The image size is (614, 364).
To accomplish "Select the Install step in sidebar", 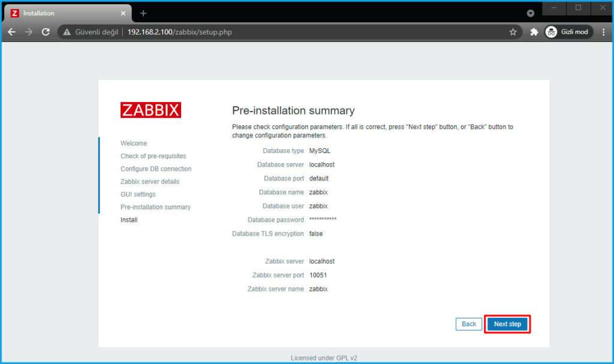I will pos(129,220).
